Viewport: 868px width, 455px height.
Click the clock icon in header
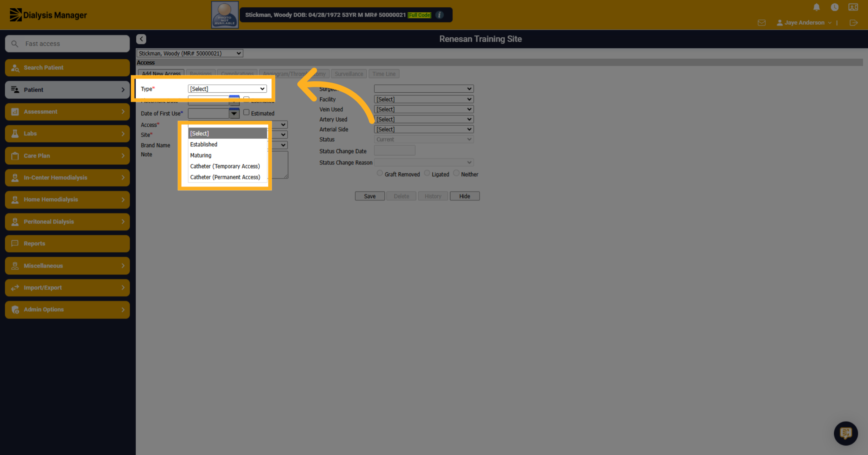[834, 7]
